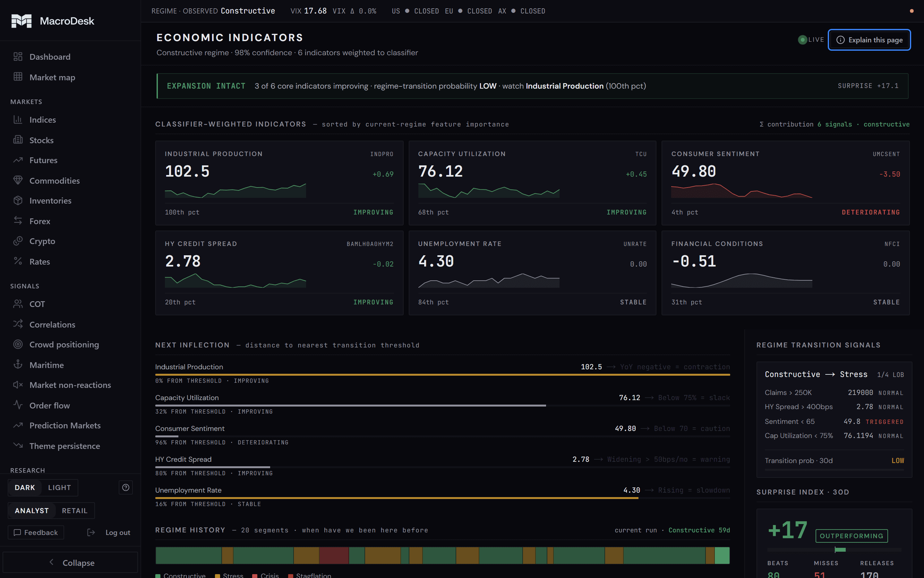Image resolution: width=924 pixels, height=578 pixels.
Task: Click the OUTPERFORMING badge in Surprise Index
Action: (851, 536)
